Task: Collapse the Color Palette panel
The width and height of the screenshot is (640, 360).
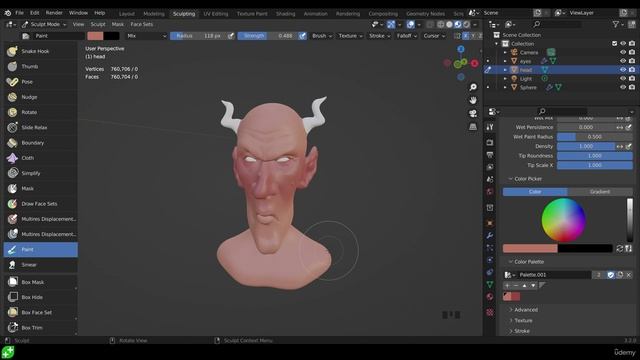Action: [526, 262]
